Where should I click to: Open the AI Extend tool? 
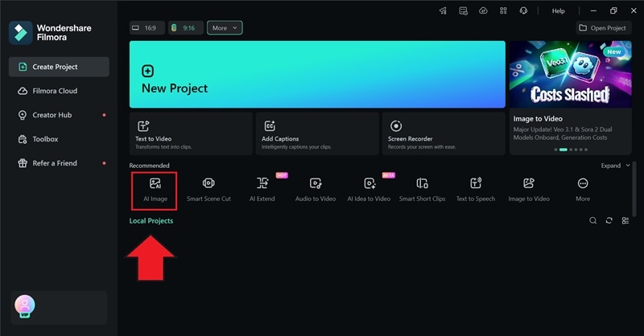tap(262, 191)
